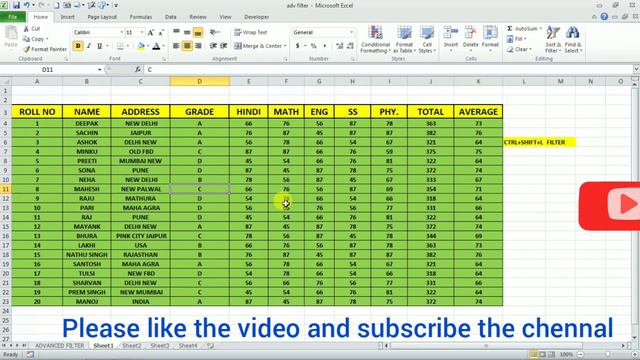Click the Orientation text rotation icon

point(213,32)
